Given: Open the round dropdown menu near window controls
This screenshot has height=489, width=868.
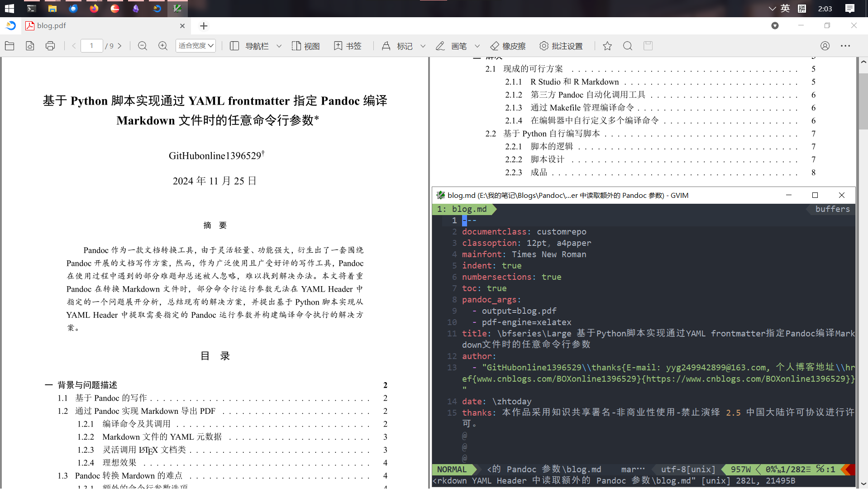Looking at the screenshot, I should [775, 26].
